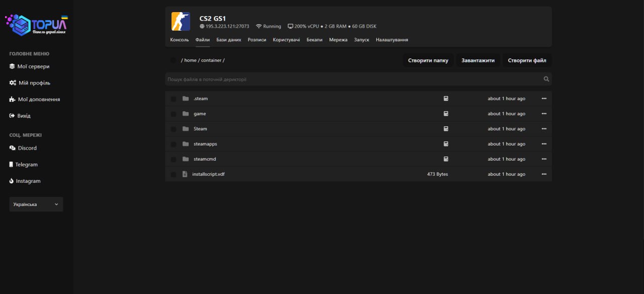This screenshot has width=644, height=294.
Task: Open the Українська language dropdown
Action: (x=36, y=204)
